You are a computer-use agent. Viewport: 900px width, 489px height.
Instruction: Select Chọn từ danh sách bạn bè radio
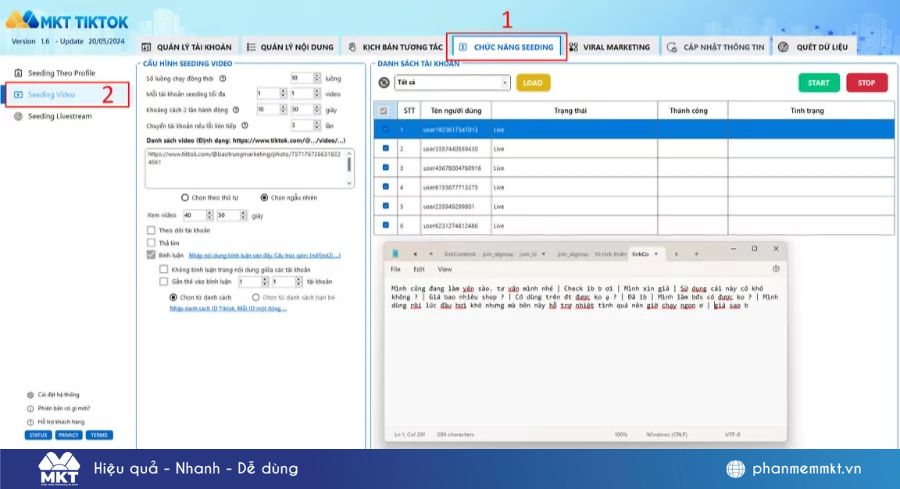click(256, 297)
